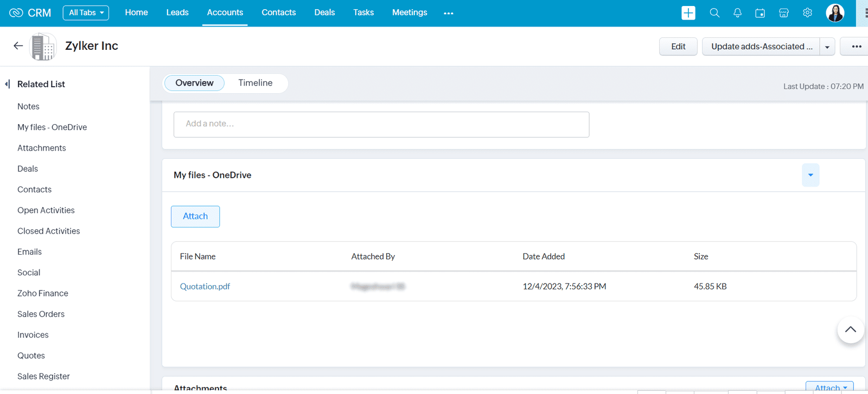This screenshot has height=394, width=868.
Task: Jump to Social in Related List
Action: 29,273
